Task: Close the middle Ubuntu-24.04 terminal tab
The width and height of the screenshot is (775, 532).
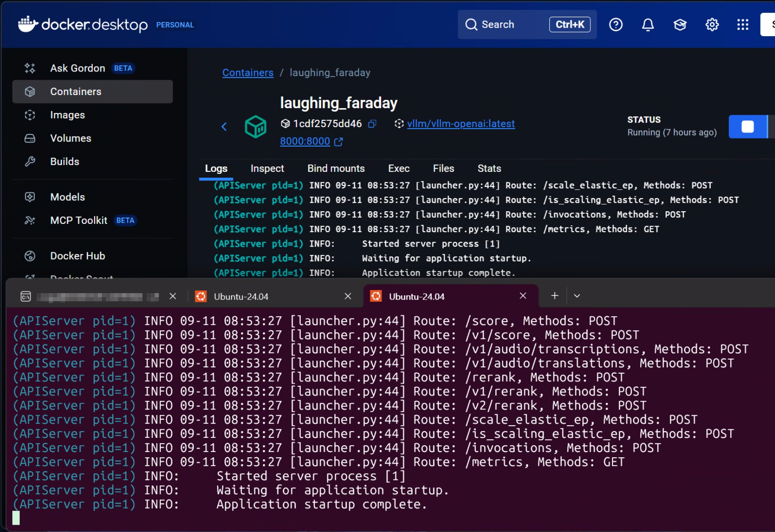Action: pos(348,296)
